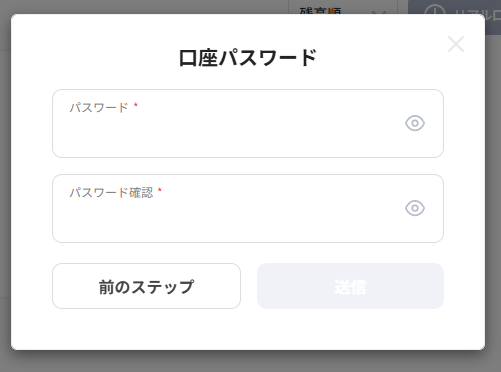Viewport: 501px width, 372px height.
Task: Show password via the パスワード eye icon
Action: 415,123
